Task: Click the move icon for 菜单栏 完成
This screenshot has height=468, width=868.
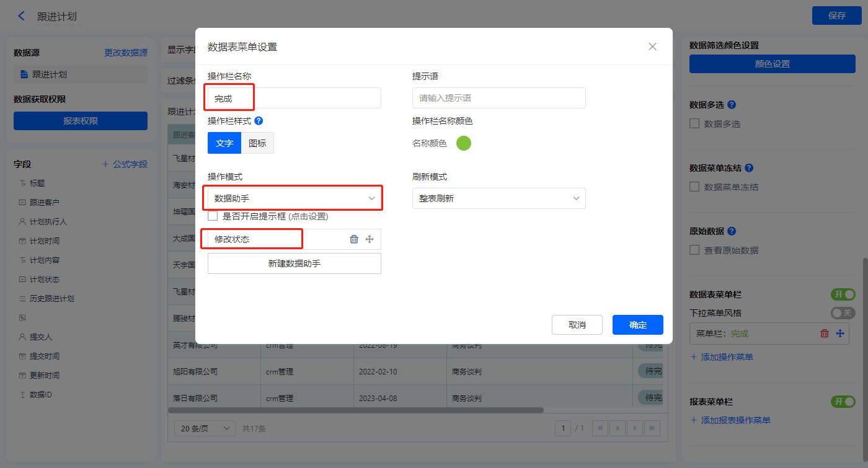Action: [840, 333]
